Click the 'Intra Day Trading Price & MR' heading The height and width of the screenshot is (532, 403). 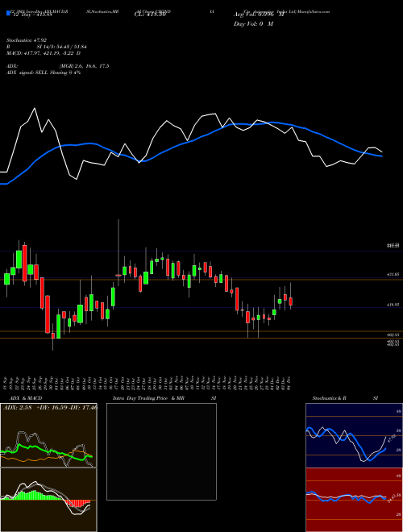148,398
